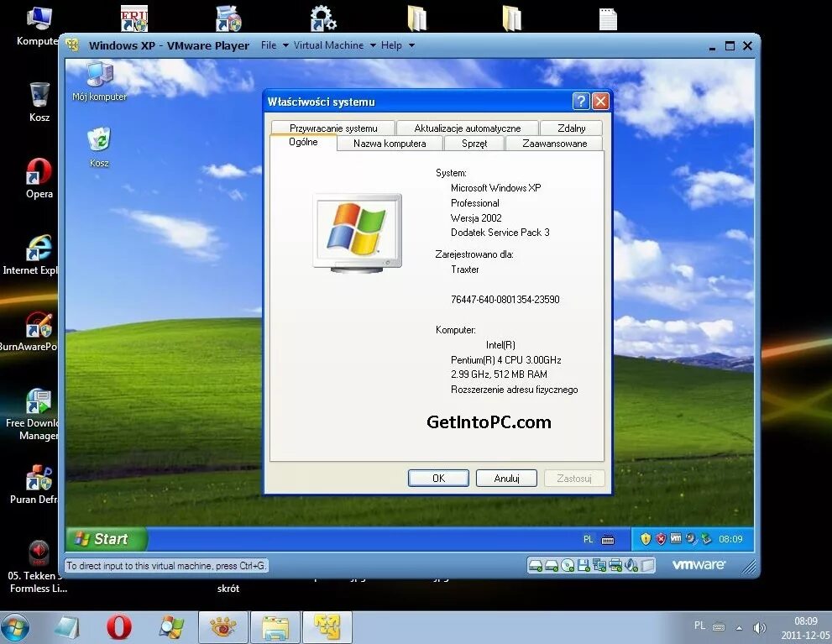Click the help question mark in Właściwości systemu

581,102
